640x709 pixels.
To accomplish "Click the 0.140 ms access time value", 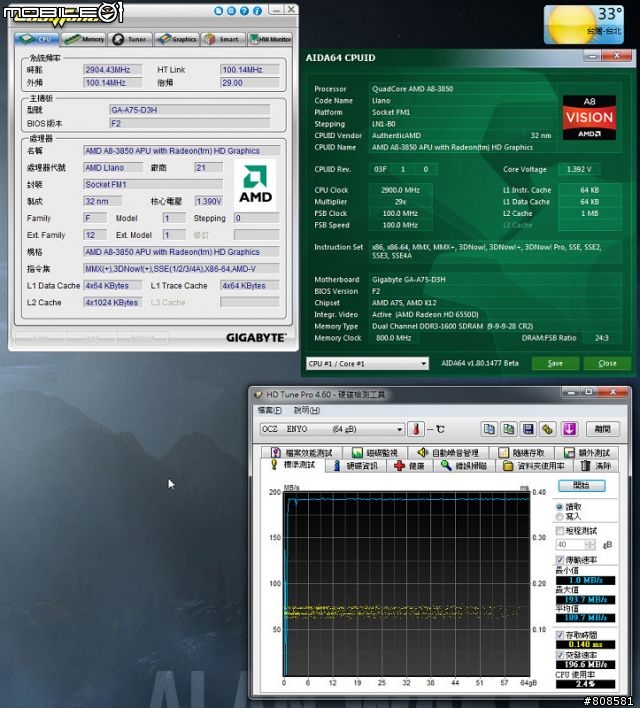I will coord(585,644).
